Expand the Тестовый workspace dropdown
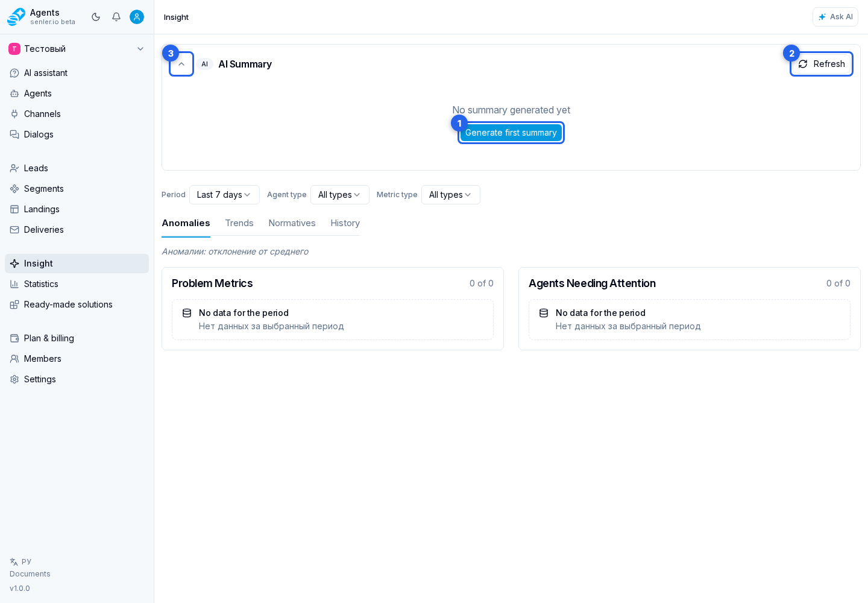The height and width of the screenshot is (603, 868). tap(77, 49)
